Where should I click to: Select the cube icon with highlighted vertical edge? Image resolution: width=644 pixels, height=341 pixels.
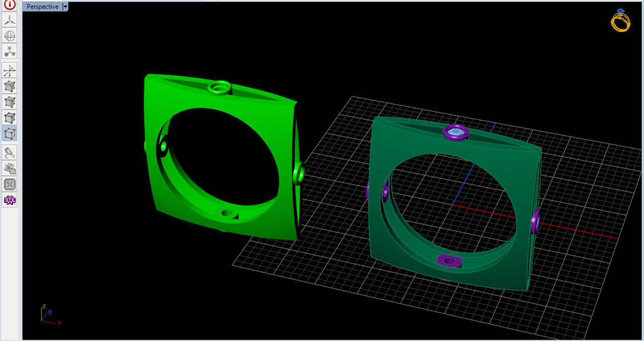point(10,102)
